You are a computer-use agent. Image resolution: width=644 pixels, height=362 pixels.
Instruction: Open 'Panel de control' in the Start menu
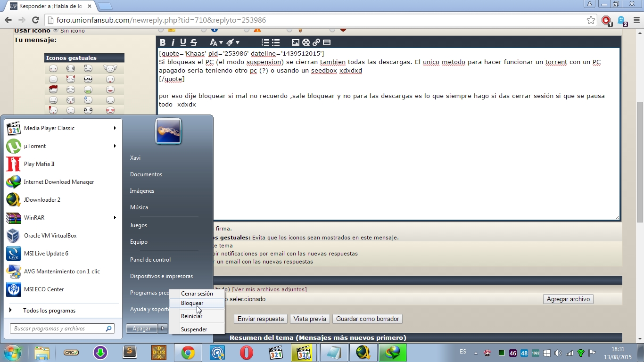pyautogui.click(x=150, y=260)
